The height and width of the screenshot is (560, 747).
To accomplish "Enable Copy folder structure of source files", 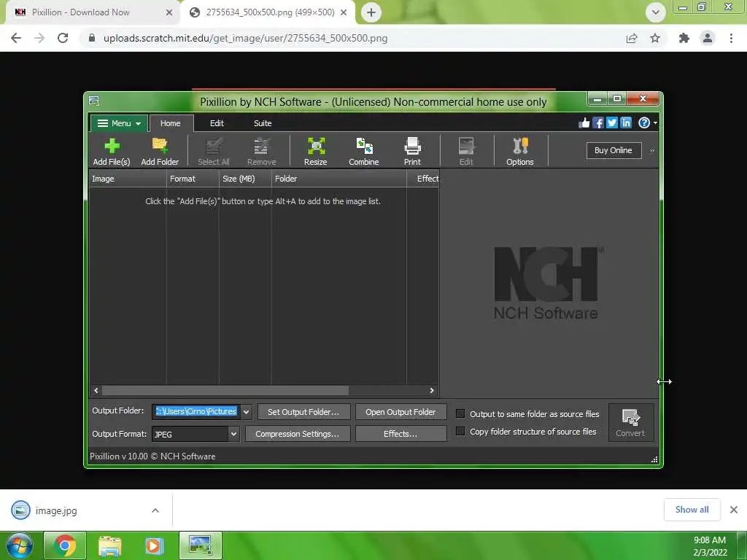I will pos(460,431).
